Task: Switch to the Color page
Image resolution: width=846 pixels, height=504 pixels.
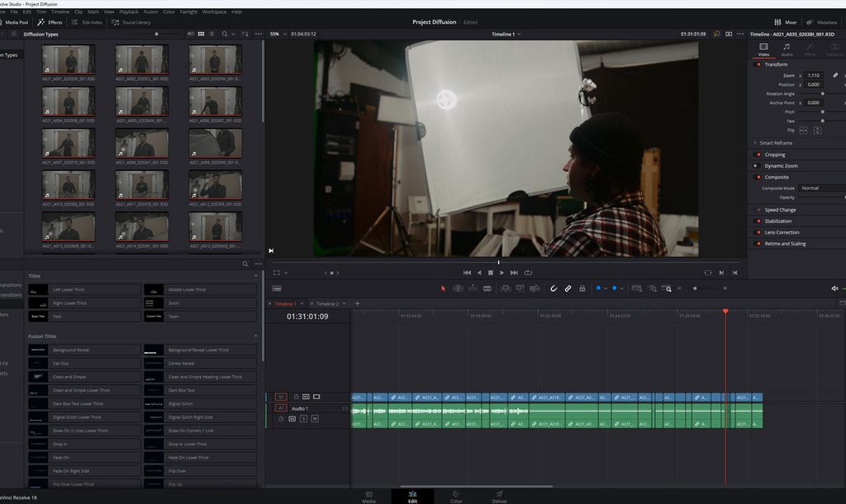Action: (455, 496)
